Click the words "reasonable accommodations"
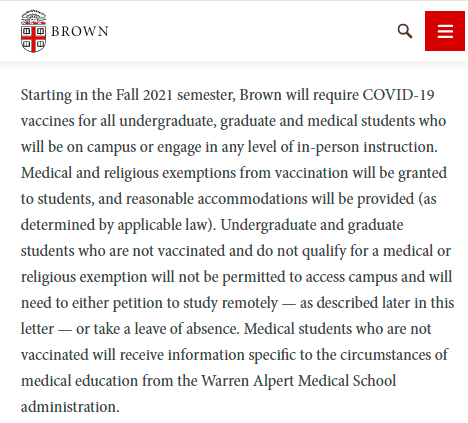The width and height of the screenshot is (468, 423). pyautogui.click(x=216, y=199)
